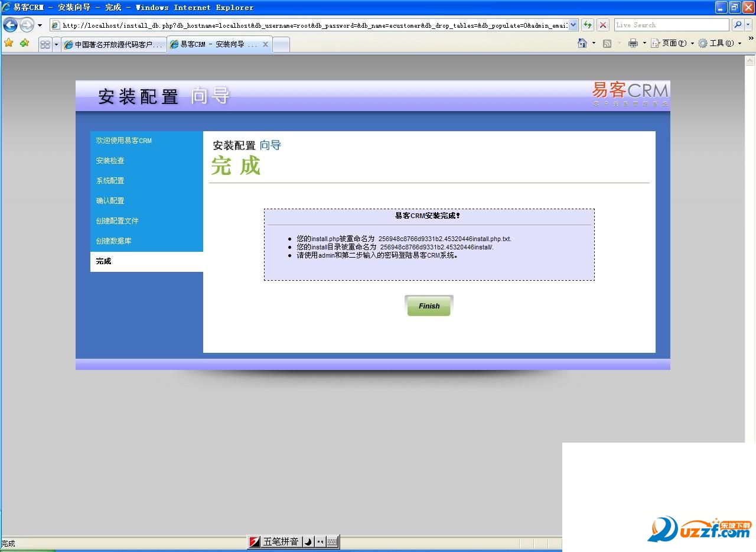Open the search provider options dropdown
Viewport: 756px width, 552px height.
(748, 25)
